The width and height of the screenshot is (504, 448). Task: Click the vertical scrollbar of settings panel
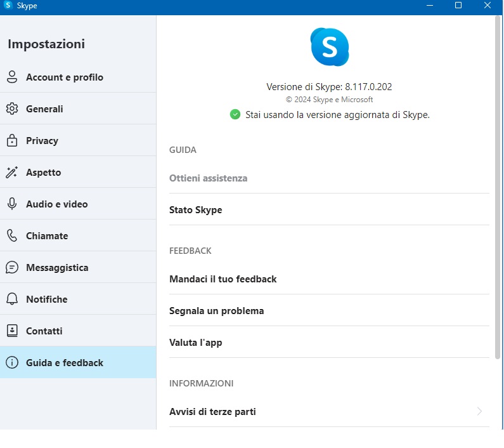coord(498,188)
